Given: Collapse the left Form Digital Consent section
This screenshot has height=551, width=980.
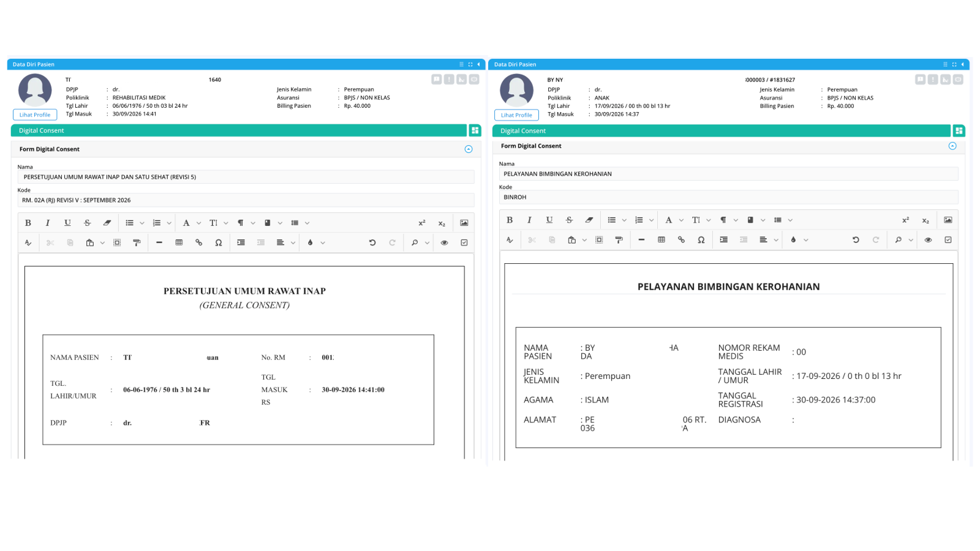Looking at the screenshot, I should 469,149.
